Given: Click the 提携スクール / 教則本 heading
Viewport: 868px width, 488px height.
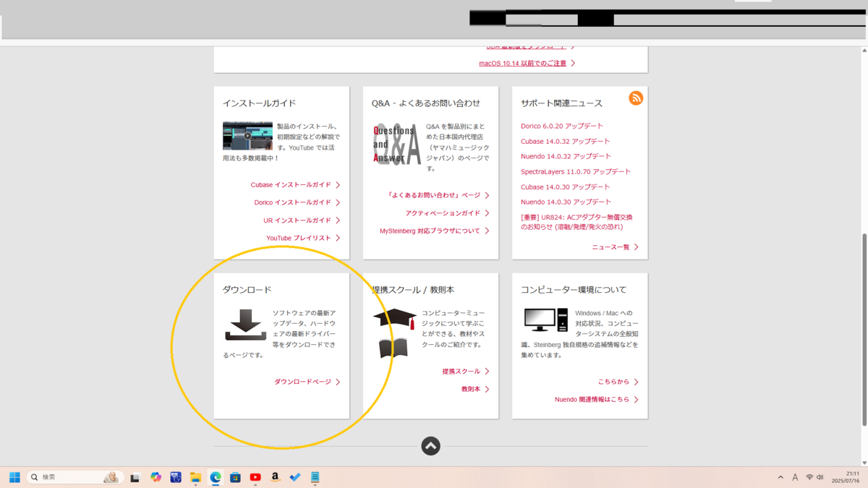Looking at the screenshot, I should (x=413, y=290).
